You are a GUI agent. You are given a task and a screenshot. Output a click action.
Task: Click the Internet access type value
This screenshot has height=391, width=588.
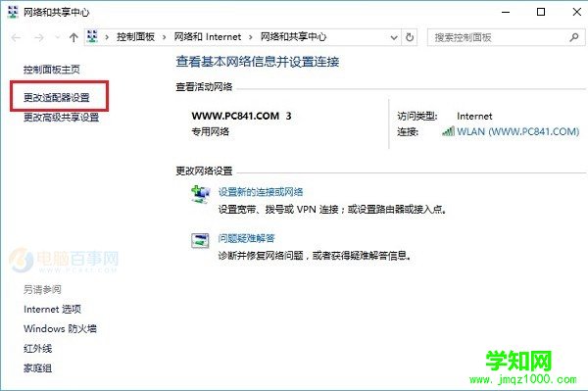point(474,117)
